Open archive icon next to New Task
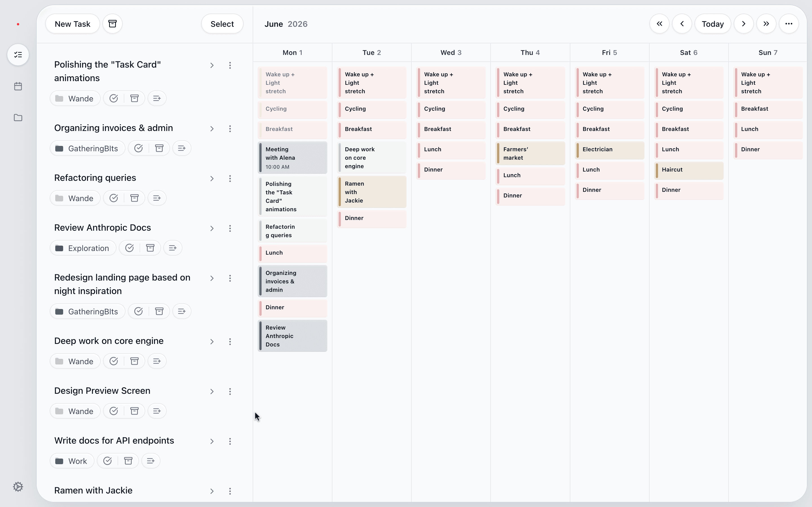812x507 pixels. coord(112,24)
